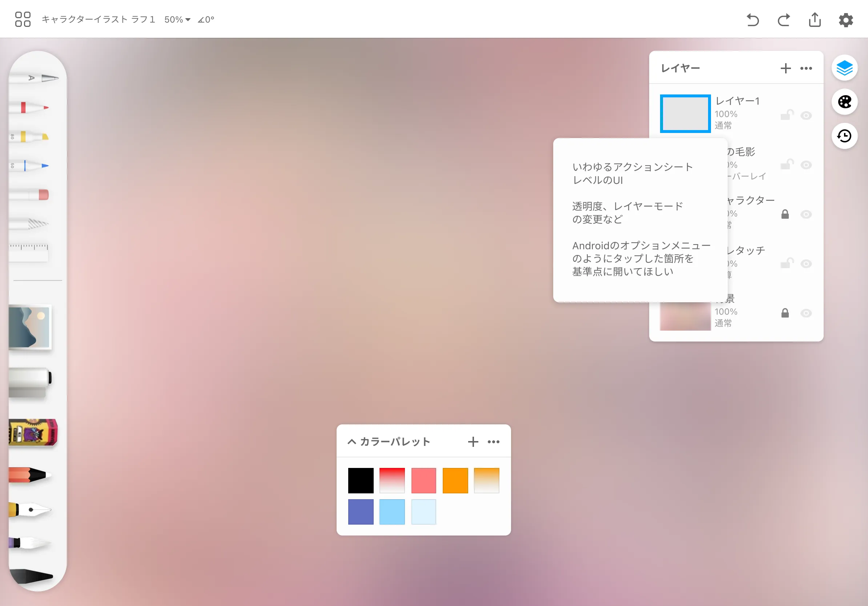The image size is (868, 606).
Task: Open the settings gear
Action: click(x=846, y=20)
